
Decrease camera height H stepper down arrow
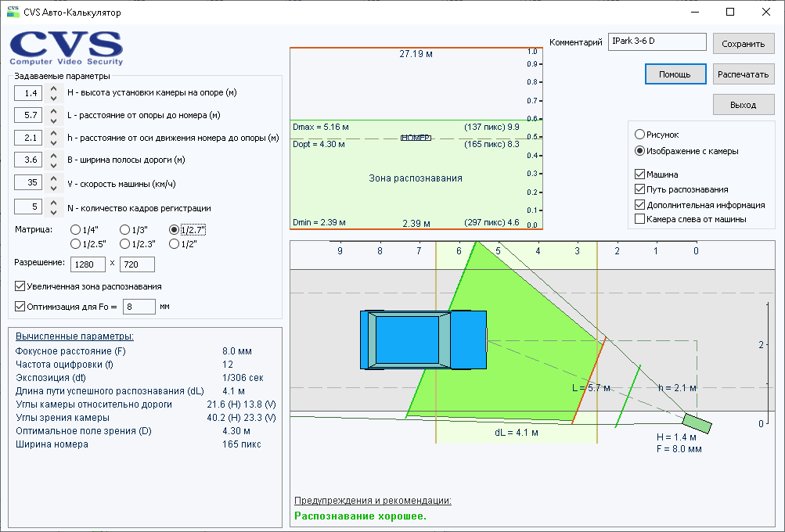[x=53, y=98]
